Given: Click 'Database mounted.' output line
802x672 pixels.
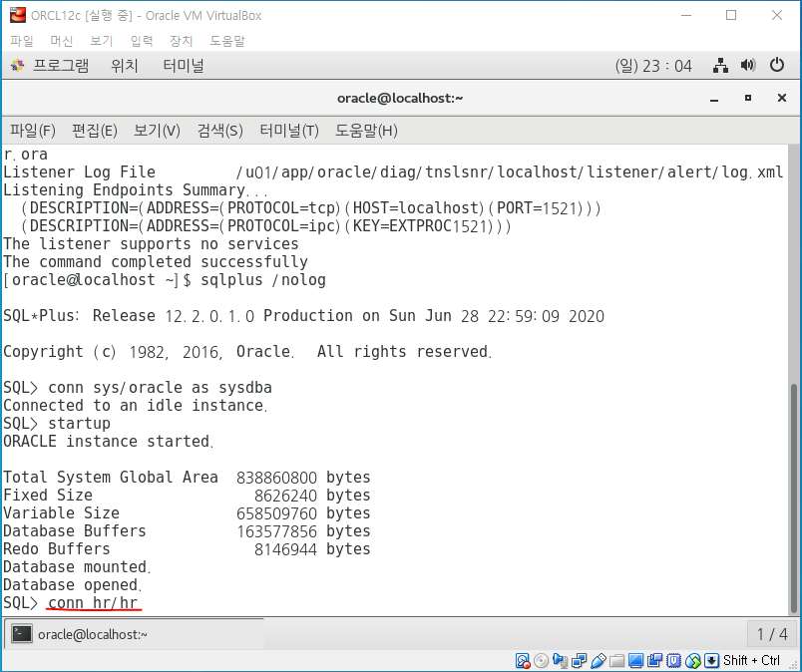Looking at the screenshot, I should pos(77,566).
